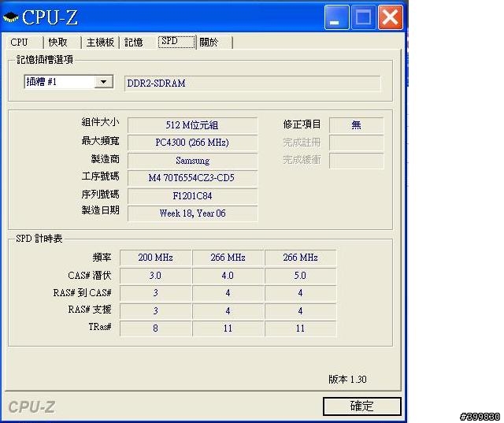Viewport: 504px width, 423px height.
Task: Click the 插槽 #1 combo box text
Action: pos(42,82)
